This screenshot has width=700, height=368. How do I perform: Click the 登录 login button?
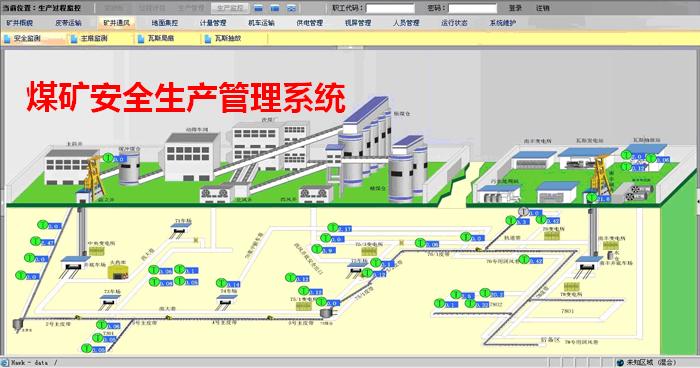pos(515,8)
